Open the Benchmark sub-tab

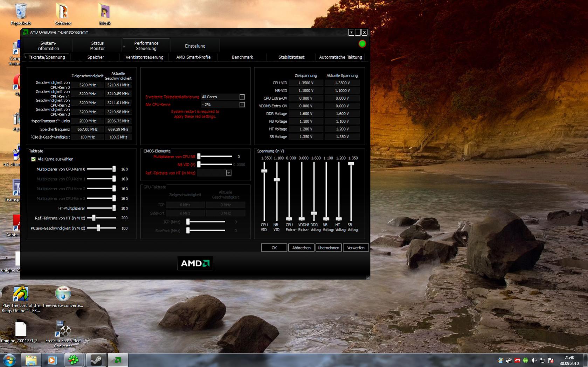point(242,57)
